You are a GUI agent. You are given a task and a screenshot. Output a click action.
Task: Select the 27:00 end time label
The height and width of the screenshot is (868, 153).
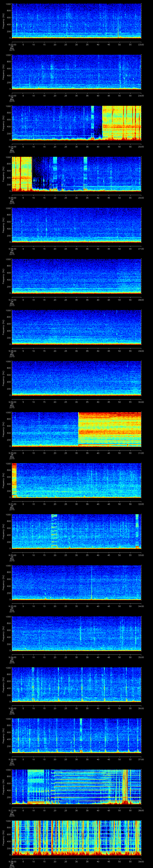tap(141, 249)
